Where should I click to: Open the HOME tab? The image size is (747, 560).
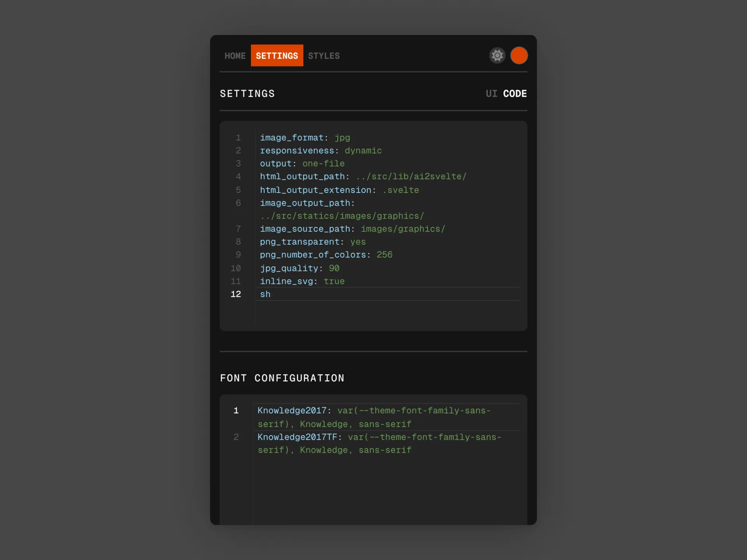click(x=235, y=56)
